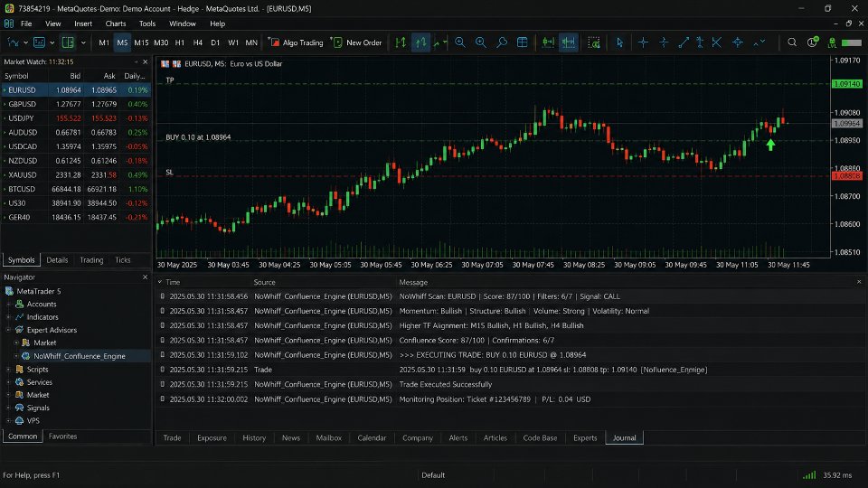Expand the Accounts tree node
Image resolution: width=868 pixels, height=488 pixels.
click(8, 305)
